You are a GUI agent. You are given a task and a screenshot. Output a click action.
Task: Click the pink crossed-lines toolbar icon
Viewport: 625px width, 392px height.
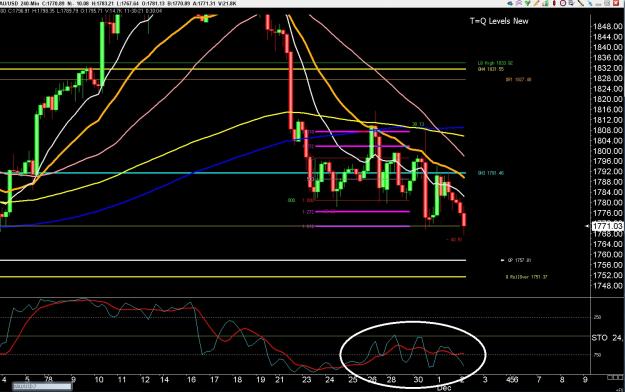pos(519,3)
